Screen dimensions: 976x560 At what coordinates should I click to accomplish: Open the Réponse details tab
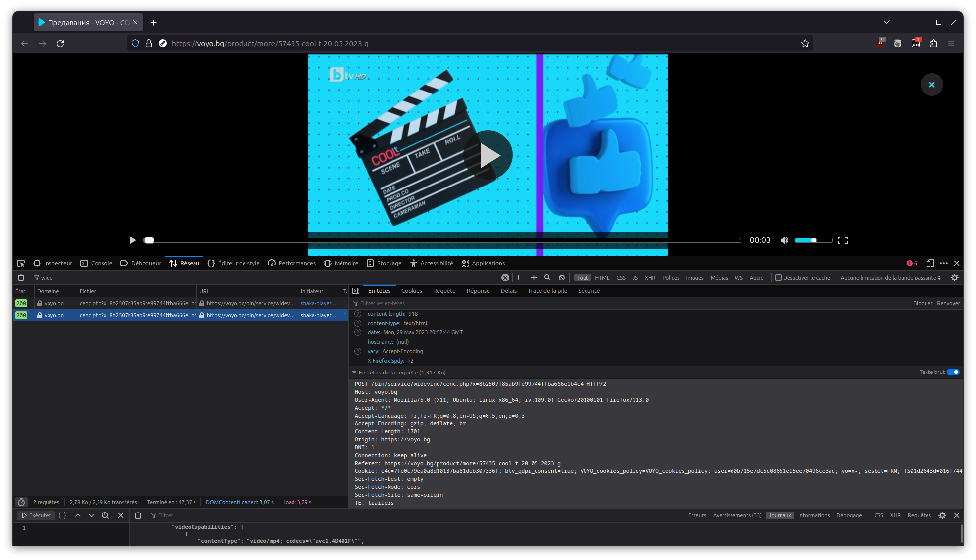[478, 291]
